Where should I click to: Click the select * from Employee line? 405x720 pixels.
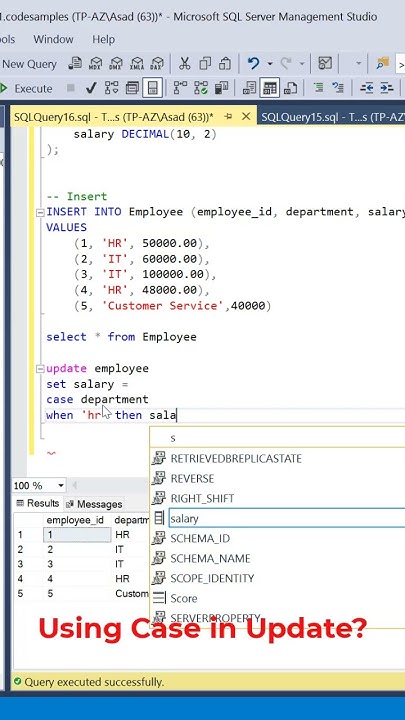click(121, 337)
